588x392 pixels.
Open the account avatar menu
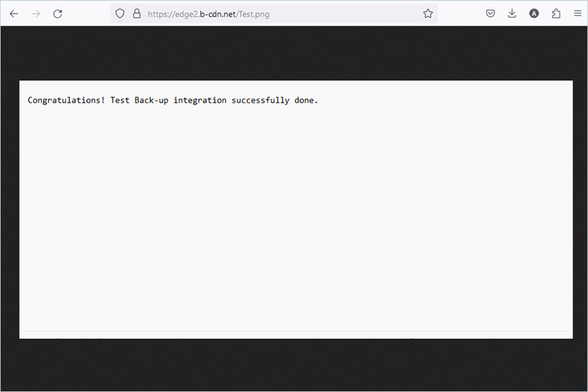coord(534,14)
